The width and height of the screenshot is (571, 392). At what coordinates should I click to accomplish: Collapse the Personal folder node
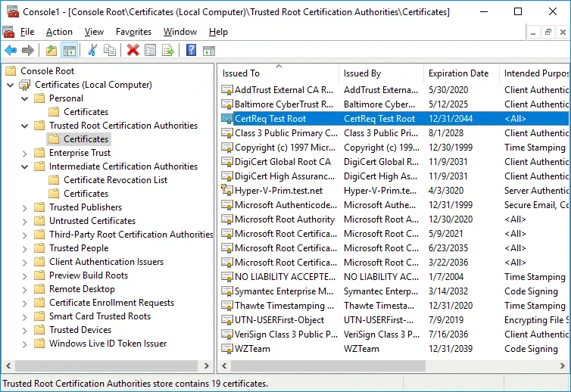pyautogui.click(x=24, y=98)
